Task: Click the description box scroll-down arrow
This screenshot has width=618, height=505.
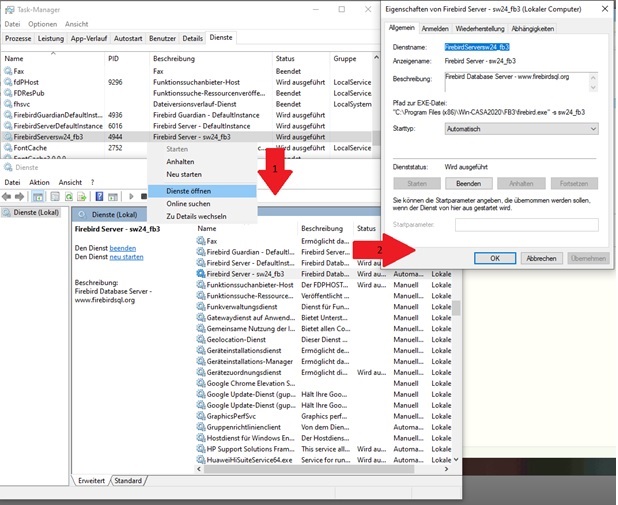Action: pyautogui.click(x=594, y=88)
